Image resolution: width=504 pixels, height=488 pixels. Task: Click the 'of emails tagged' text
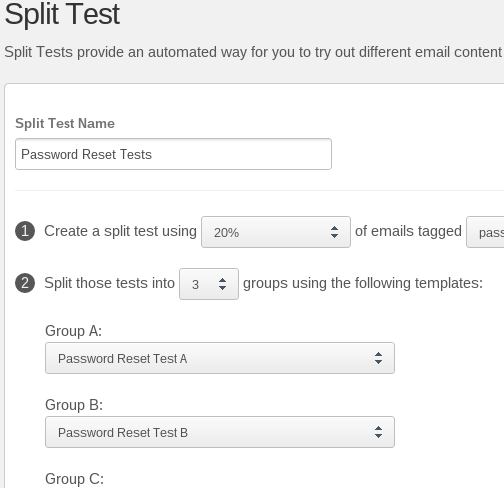408,231
